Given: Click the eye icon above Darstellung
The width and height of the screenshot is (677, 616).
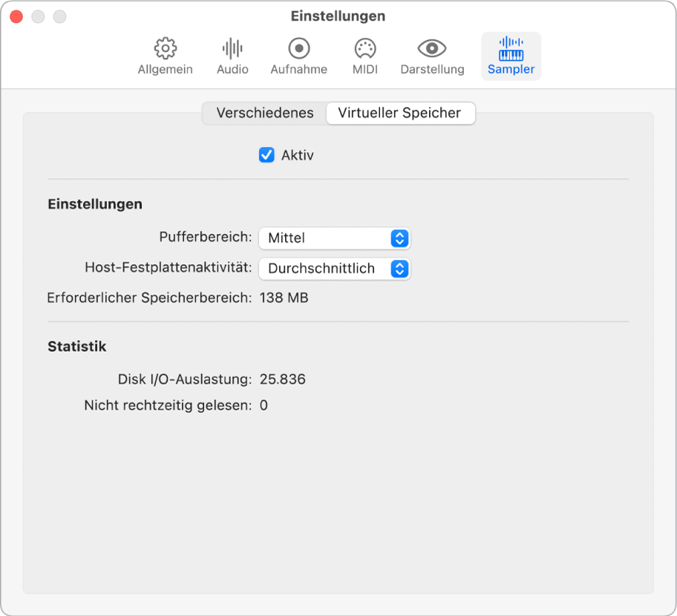Looking at the screenshot, I should point(433,49).
